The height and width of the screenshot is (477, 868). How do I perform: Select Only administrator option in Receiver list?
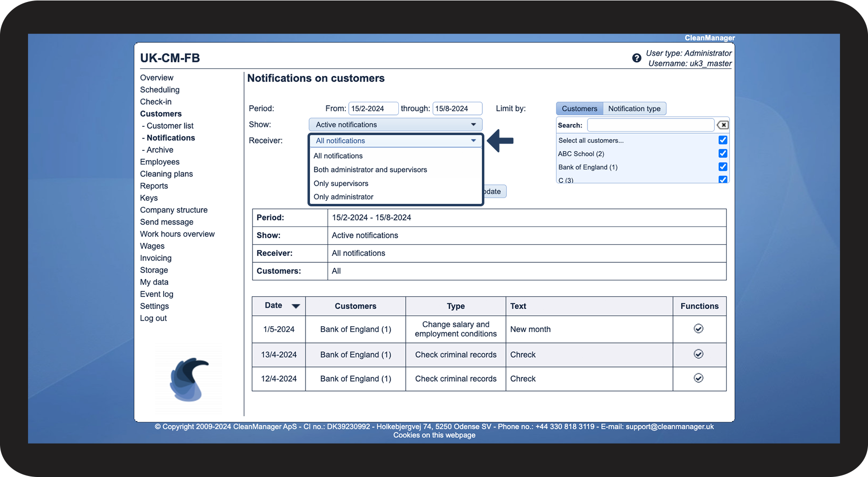coord(343,197)
